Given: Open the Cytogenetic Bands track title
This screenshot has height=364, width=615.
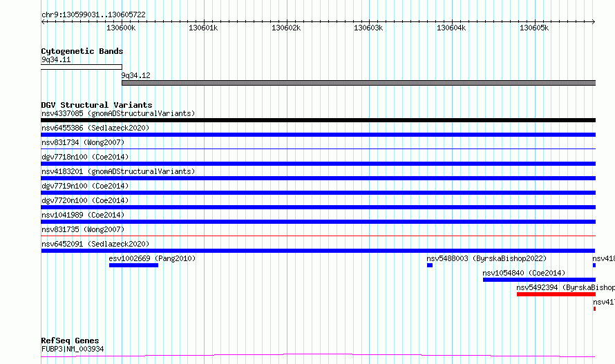Looking at the screenshot, I should point(82,51).
